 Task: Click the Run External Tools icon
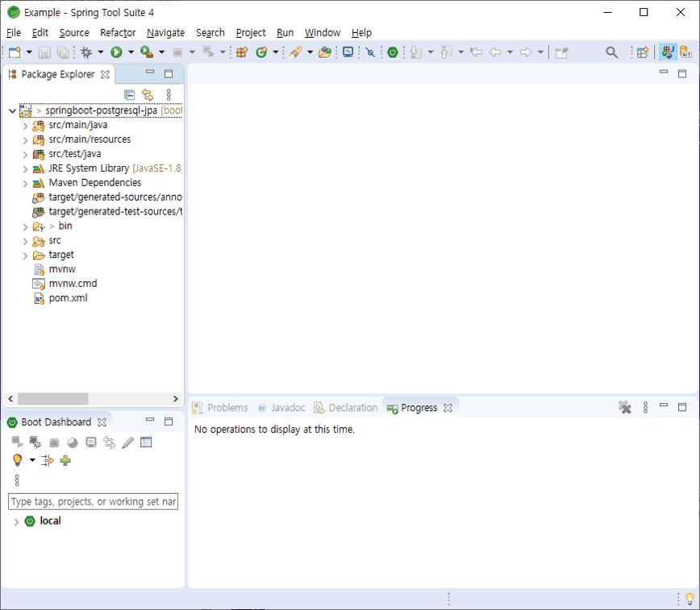(x=147, y=52)
